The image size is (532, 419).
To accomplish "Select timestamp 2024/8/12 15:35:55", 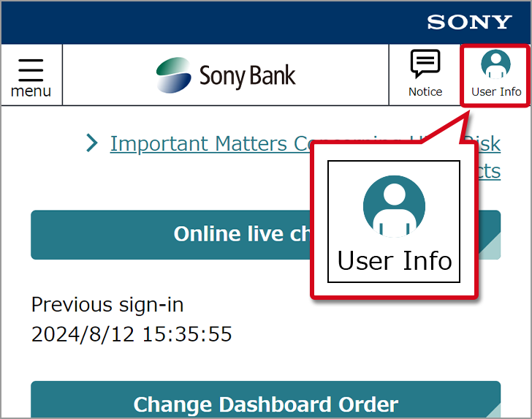I will click(x=132, y=334).
